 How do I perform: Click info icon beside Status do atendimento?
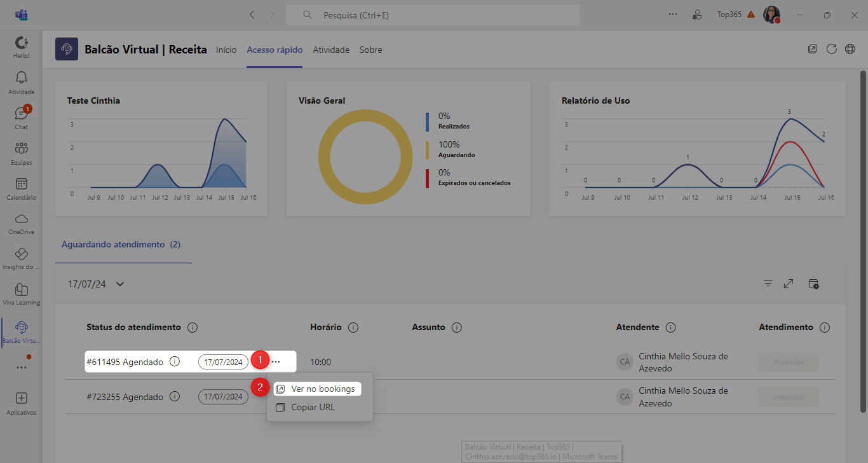[x=193, y=328]
